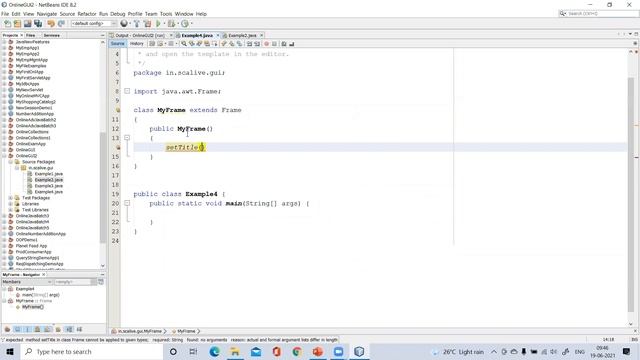Expand the Test Libraries node

click(11, 210)
